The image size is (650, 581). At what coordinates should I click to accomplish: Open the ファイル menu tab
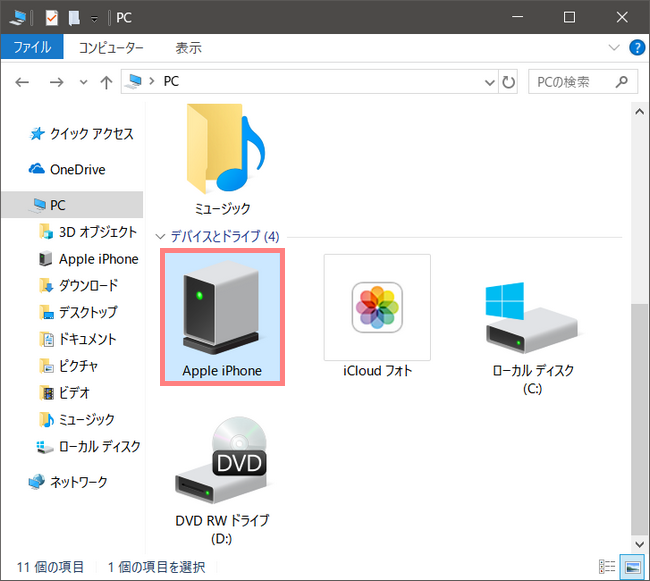(32, 47)
